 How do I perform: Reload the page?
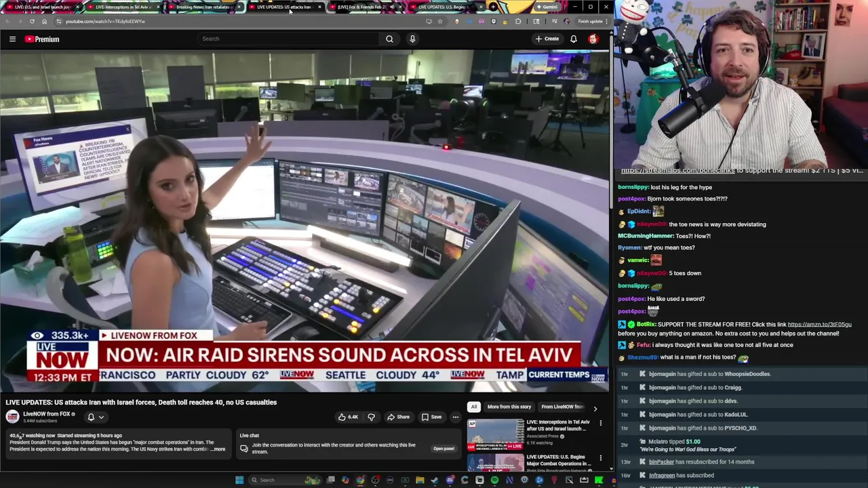(x=32, y=21)
